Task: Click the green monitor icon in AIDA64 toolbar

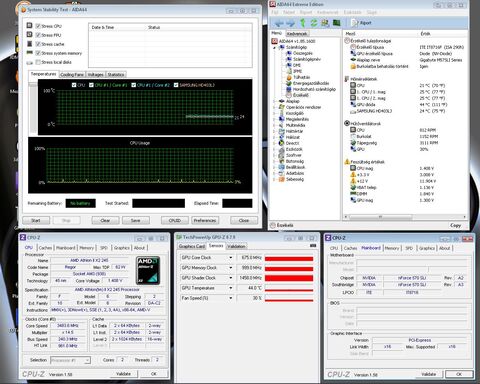Action: click(337, 23)
